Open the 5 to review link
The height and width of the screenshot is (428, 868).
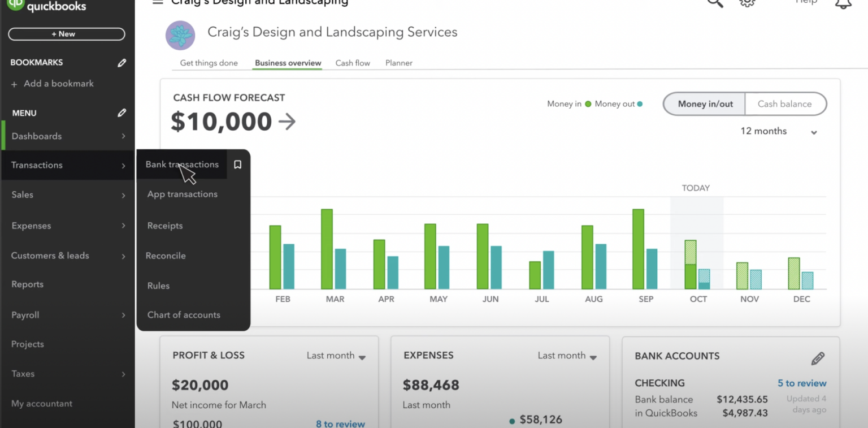(x=801, y=383)
